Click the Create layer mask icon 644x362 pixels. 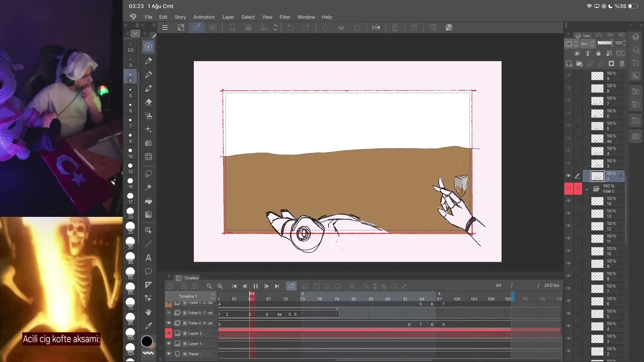click(x=611, y=64)
